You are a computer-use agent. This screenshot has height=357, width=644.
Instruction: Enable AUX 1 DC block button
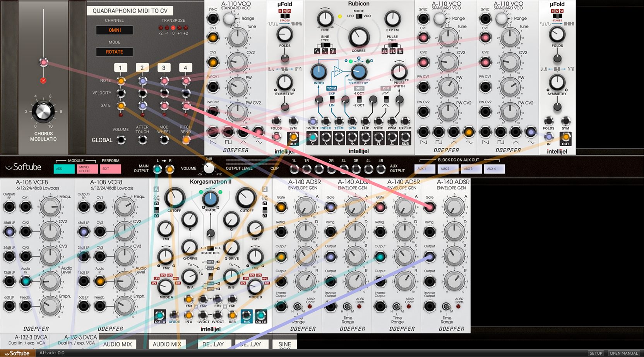425,169
